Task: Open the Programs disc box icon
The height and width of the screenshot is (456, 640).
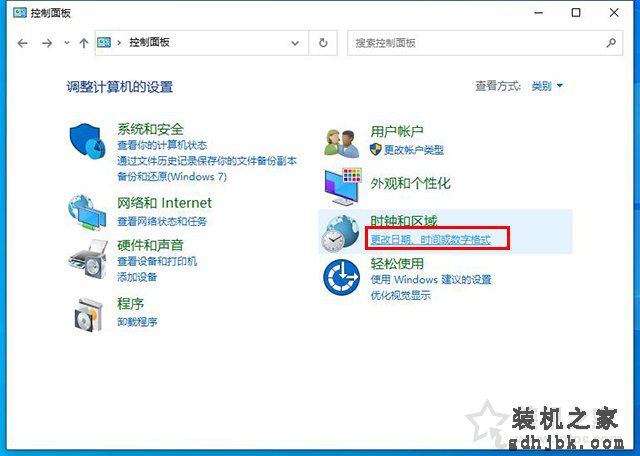Action: (88, 315)
